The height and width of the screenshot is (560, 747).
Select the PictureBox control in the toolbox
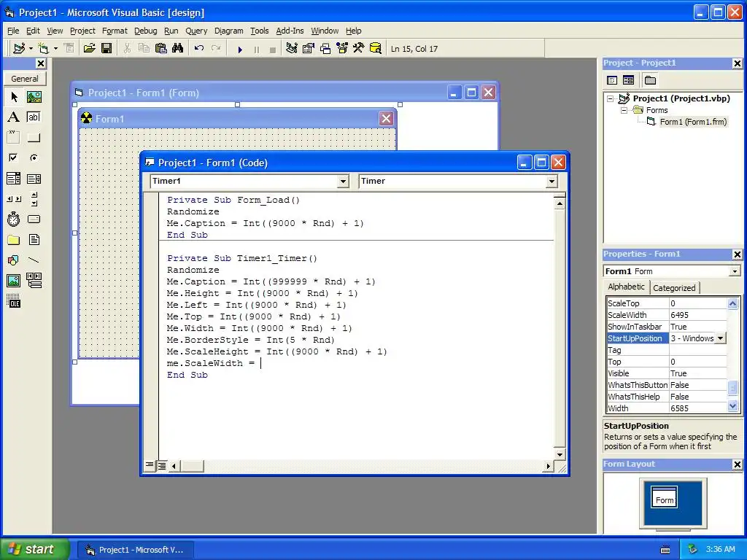(34, 97)
